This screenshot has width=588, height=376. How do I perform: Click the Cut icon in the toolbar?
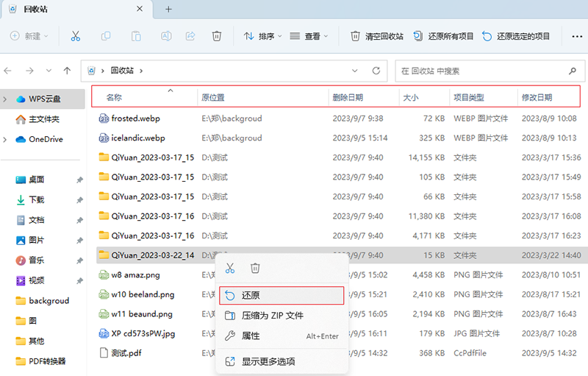pyautogui.click(x=76, y=36)
